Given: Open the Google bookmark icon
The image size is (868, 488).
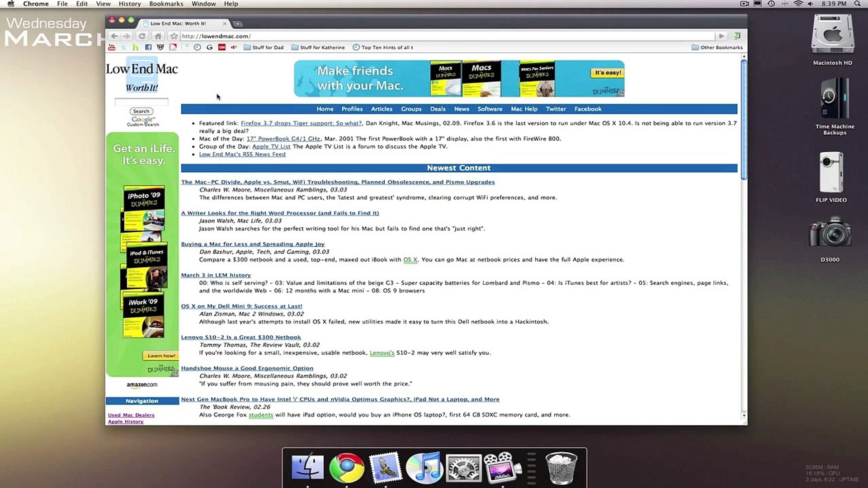Looking at the screenshot, I should pyautogui.click(x=209, y=47).
